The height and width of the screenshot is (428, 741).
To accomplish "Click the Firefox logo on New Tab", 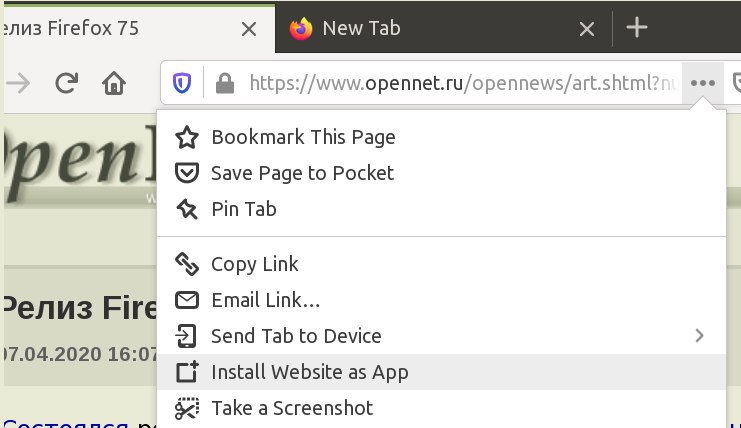I will click(301, 29).
